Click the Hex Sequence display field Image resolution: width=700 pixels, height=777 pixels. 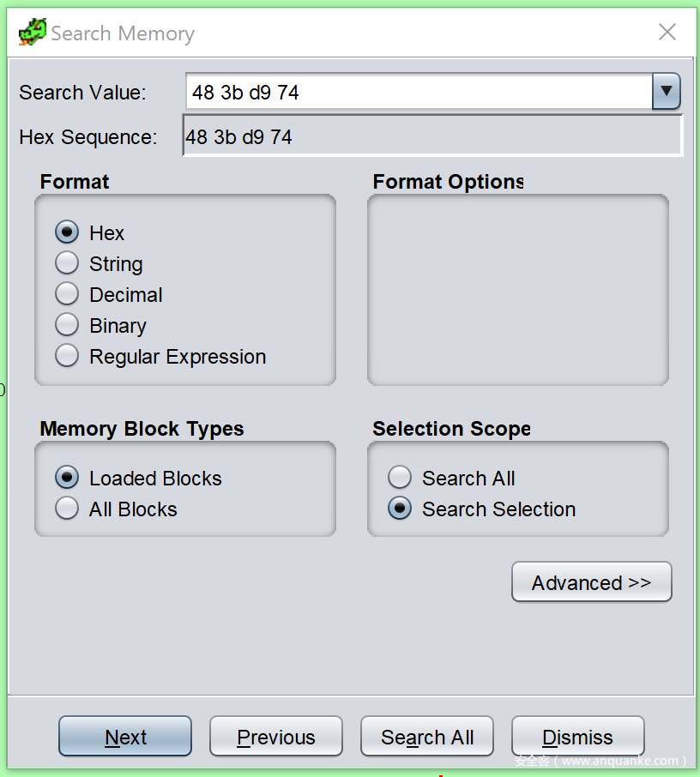pos(432,136)
